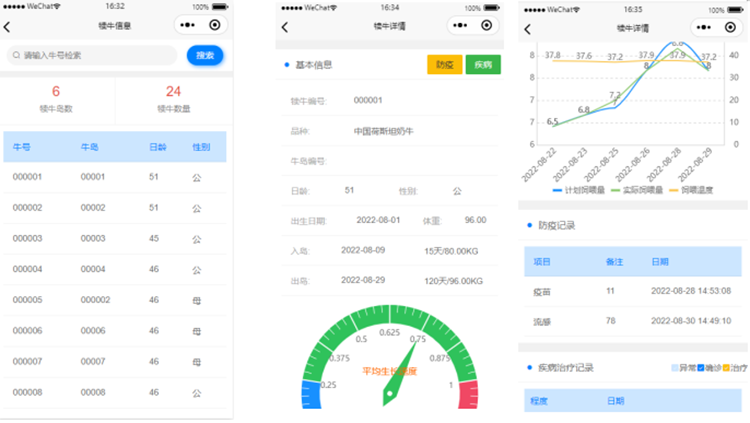
Task: Go back from the 犊牛信息 list screen
Action: pyautogui.click(x=8, y=27)
